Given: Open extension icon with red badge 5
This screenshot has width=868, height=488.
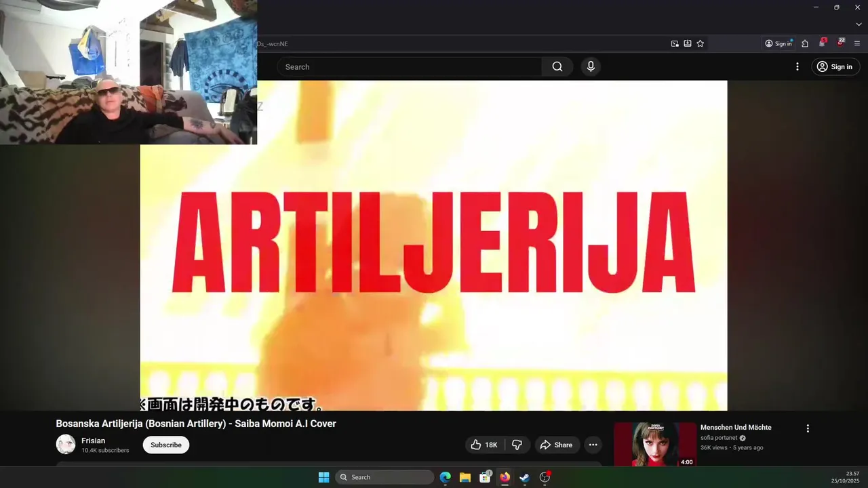Looking at the screenshot, I should (823, 43).
